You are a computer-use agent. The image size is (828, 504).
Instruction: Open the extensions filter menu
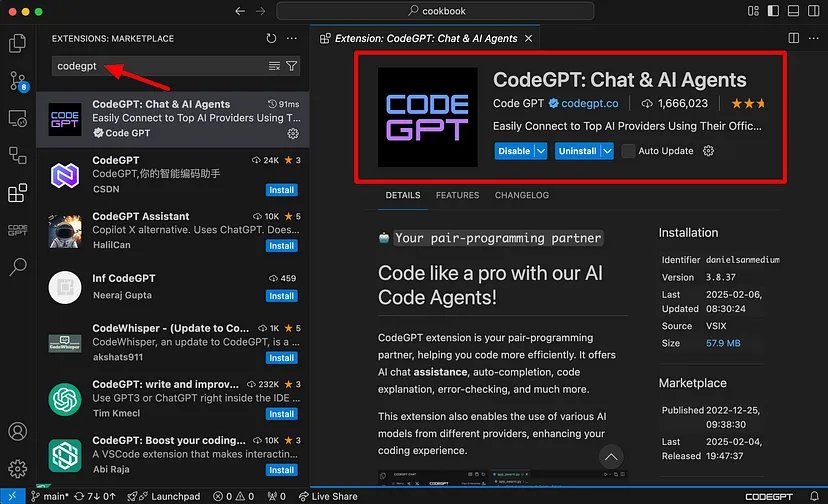(291, 66)
